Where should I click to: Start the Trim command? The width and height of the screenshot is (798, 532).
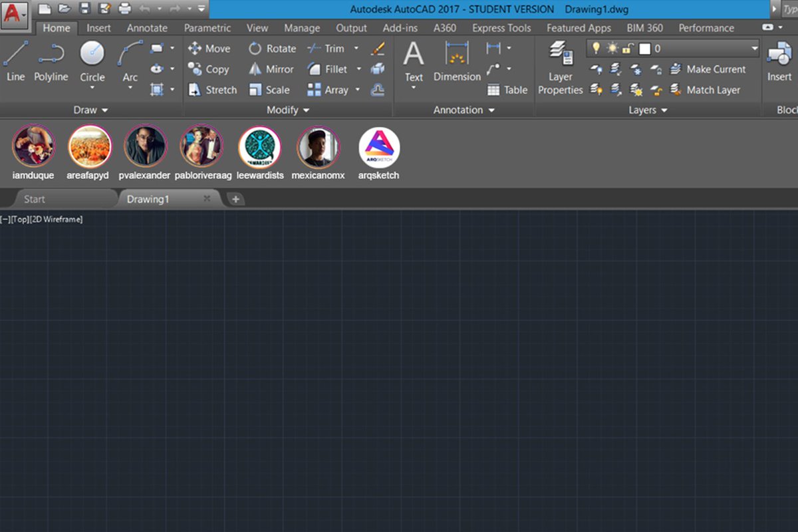pyautogui.click(x=326, y=49)
